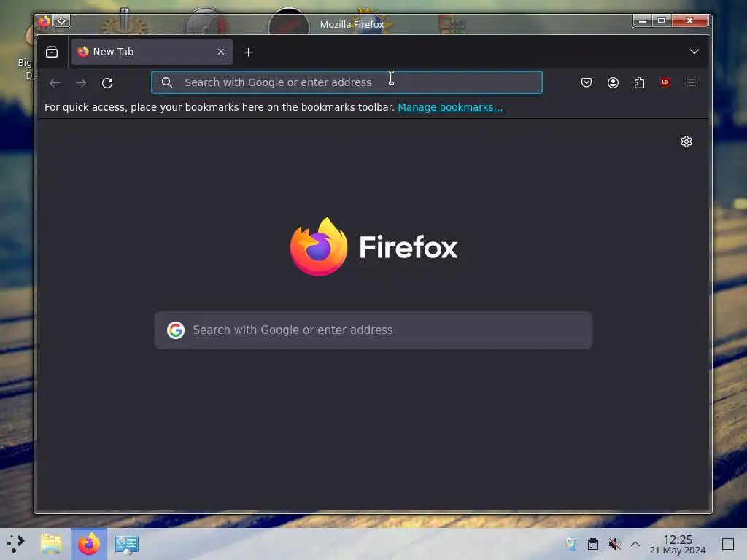Viewport: 747px width, 560px height.
Task: Follow the Manage bookmarks link
Action: pos(450,107)
